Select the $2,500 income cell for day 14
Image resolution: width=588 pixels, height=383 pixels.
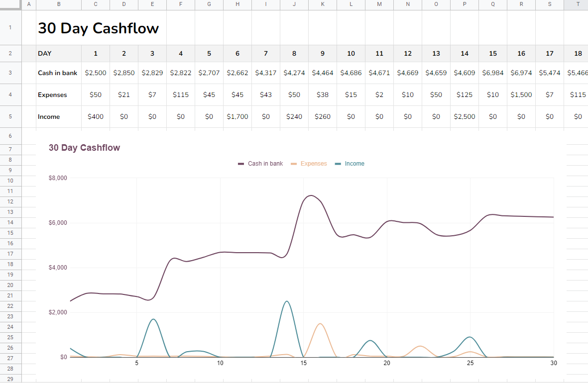pos(464,116)
